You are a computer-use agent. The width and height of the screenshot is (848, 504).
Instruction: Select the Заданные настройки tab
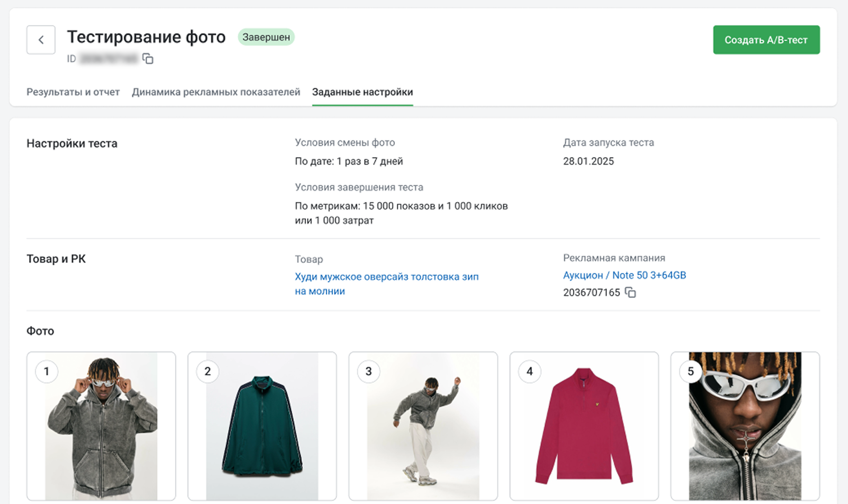(362, 92)
